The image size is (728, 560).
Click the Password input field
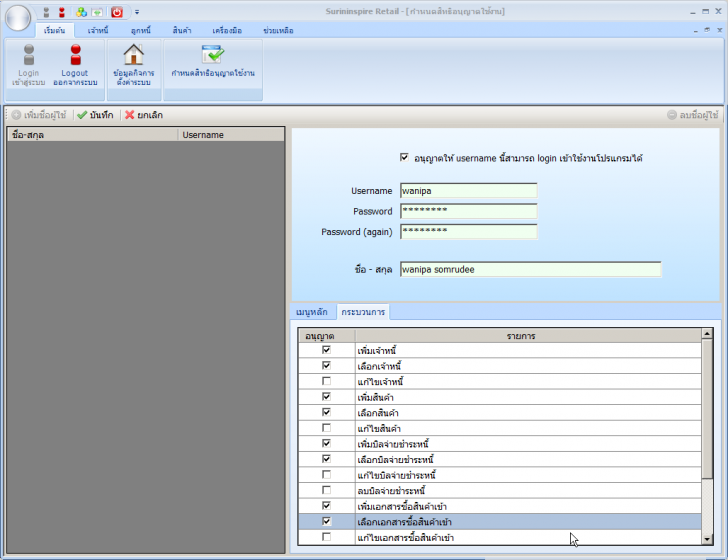(x=468, y=211)
